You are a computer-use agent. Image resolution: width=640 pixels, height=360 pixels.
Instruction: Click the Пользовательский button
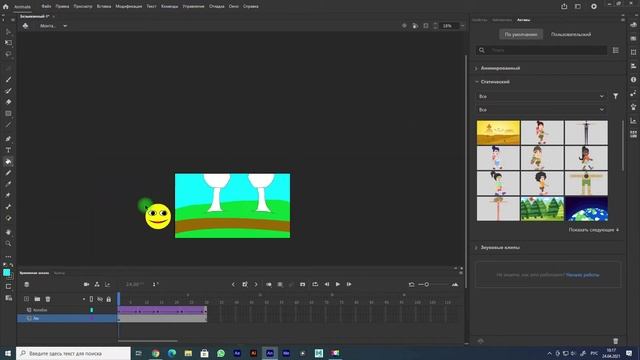(571, 35)
